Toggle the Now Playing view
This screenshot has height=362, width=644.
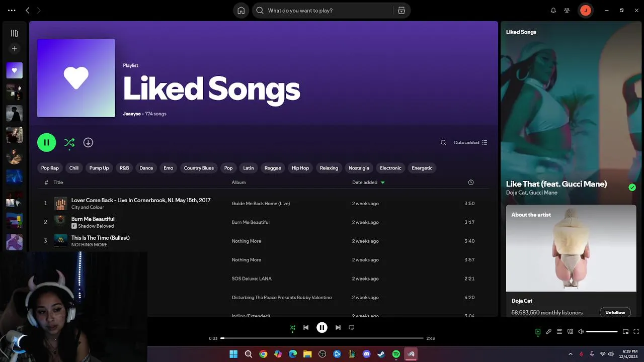(x=538, y=332)
